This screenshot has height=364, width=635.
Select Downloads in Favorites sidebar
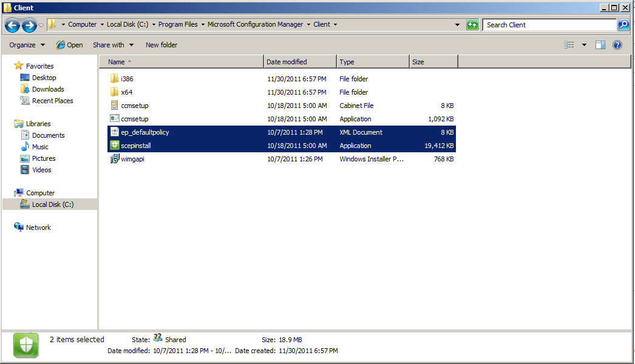[x=48, y=89]
